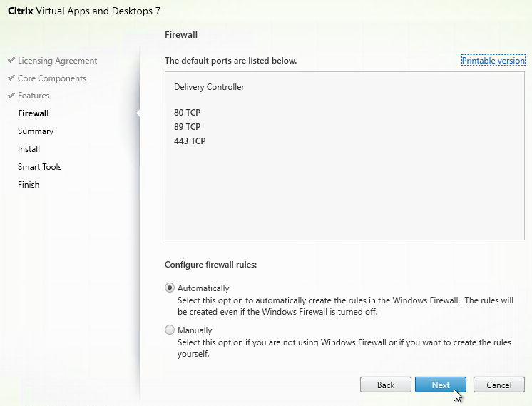Select the Finish step in sidebar
Viewport: 532px width, 406px height.
[29, 184]
